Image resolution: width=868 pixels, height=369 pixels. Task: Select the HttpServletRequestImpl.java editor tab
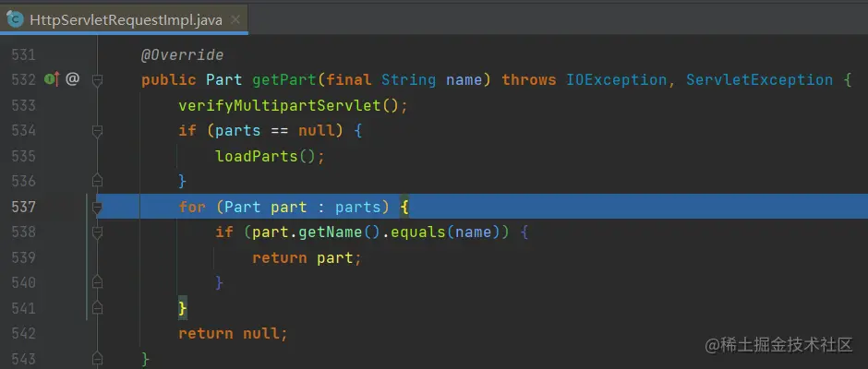pos(124,20)
